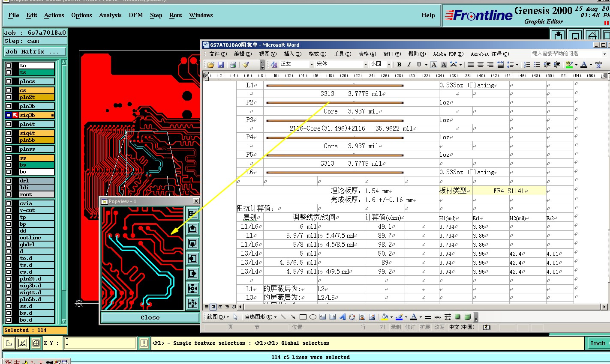
Task: Open the Rout menu in Genesis
Action: tap(176, 15)
